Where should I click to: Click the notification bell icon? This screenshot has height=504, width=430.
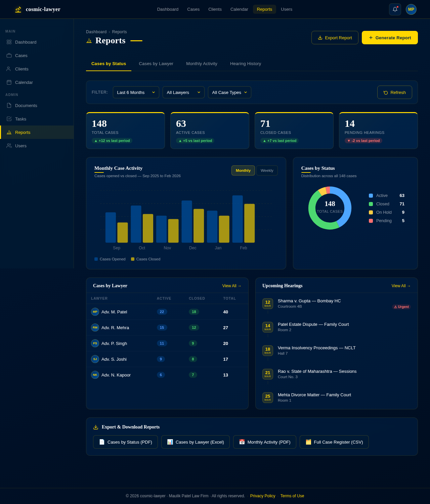coord(395,9)
